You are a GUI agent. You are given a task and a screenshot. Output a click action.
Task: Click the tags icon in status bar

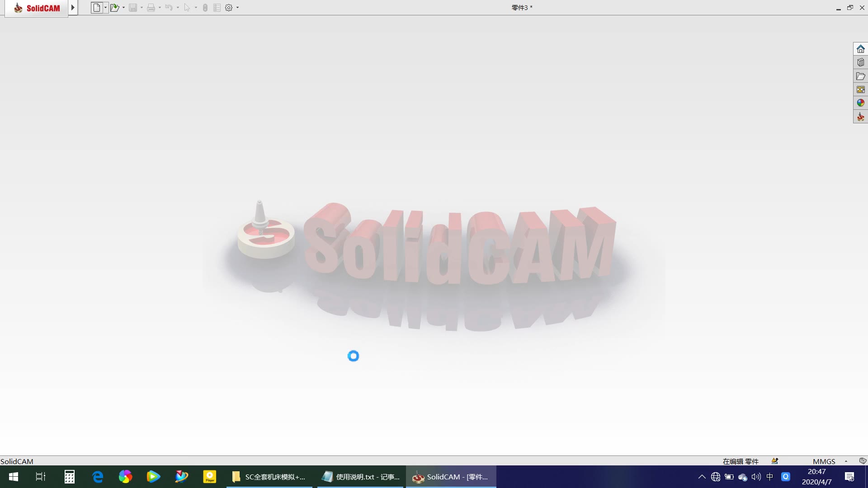point(863,461)
